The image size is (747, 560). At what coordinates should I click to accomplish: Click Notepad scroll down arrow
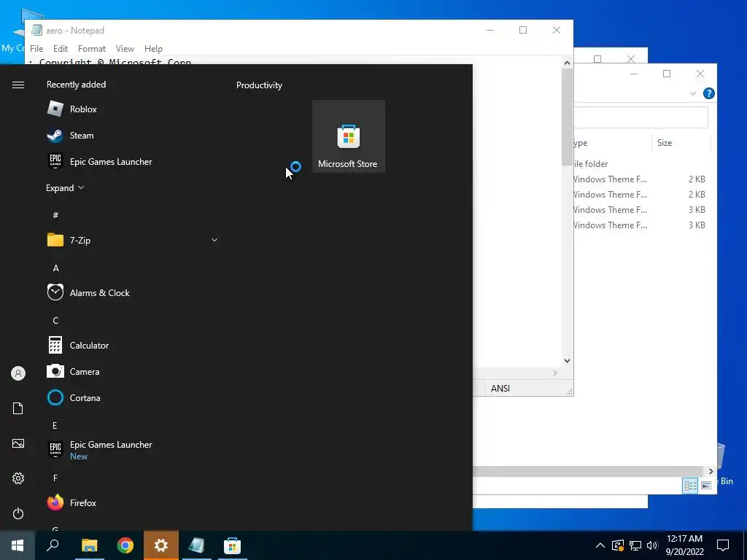point(567,360)
